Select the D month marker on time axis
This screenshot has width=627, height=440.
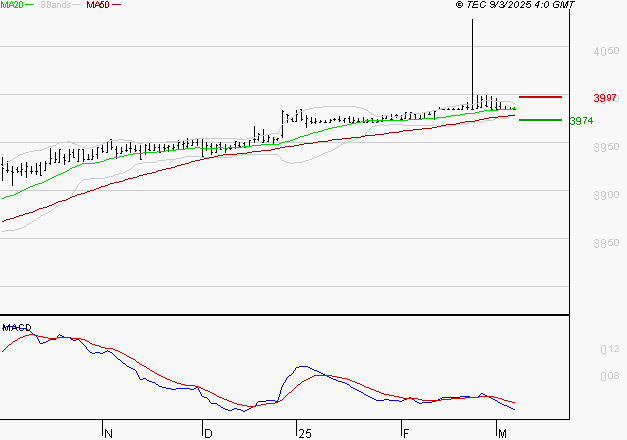point(207,432)
